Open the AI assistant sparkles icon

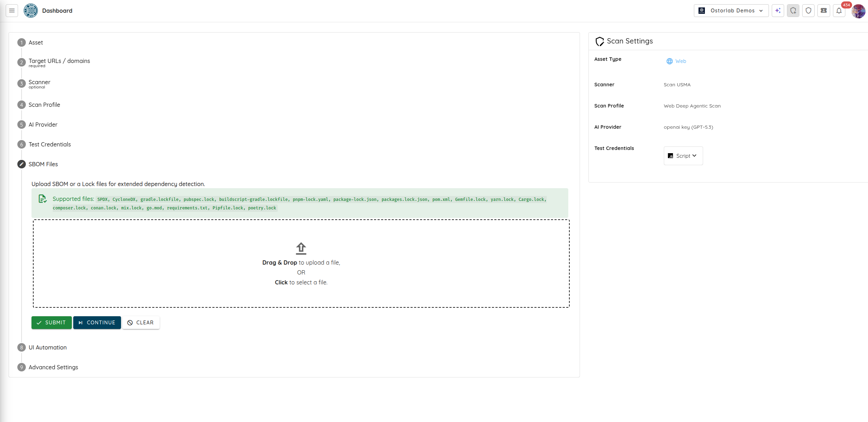click(778, 11)
